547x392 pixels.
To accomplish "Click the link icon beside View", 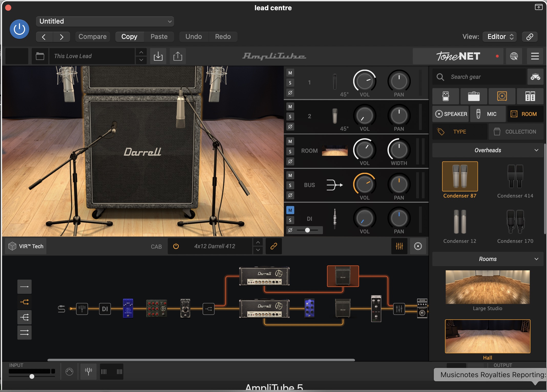I will tap(530, 37).
